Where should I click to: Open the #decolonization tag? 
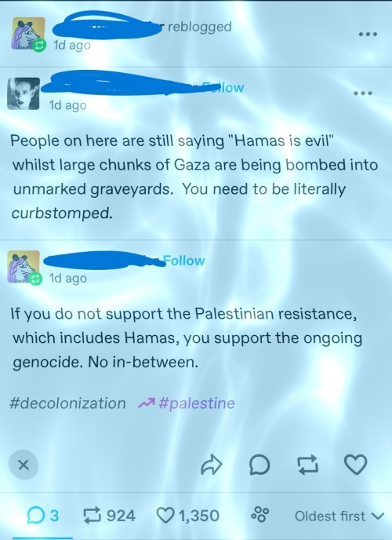67,403
